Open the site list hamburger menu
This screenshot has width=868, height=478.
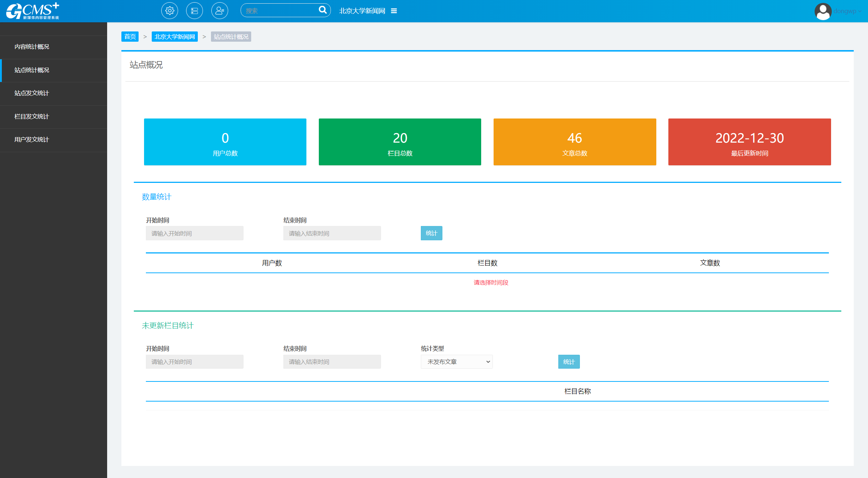(x=394, y=11)
